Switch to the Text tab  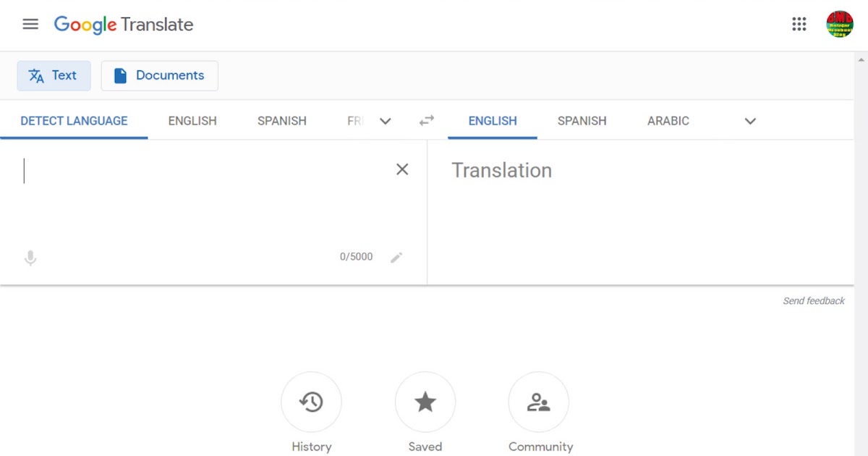click(x=54, y=75)
